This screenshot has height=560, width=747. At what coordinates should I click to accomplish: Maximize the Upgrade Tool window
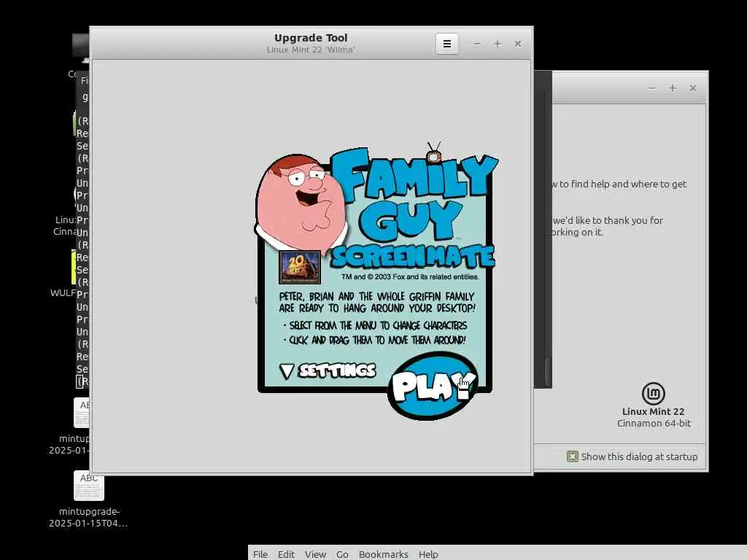[498, 44]
